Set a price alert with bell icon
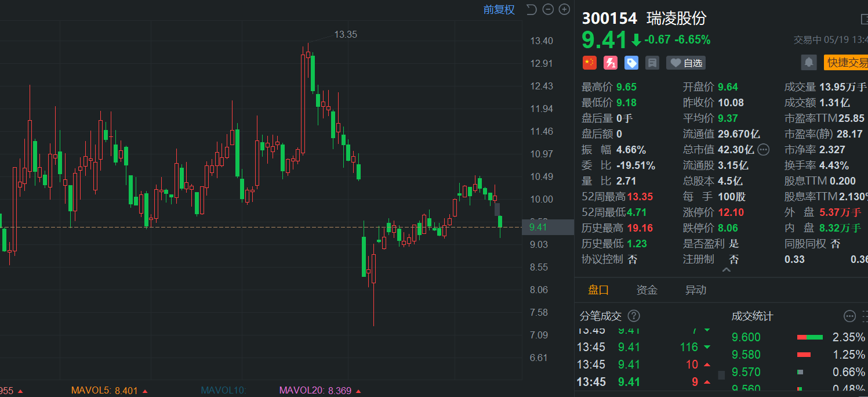 (809, 63)
